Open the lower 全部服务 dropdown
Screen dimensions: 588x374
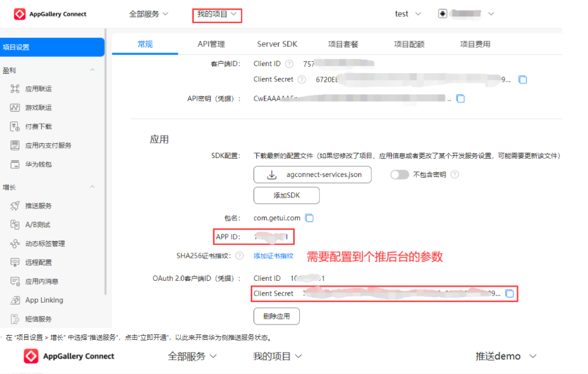point(192,356)
